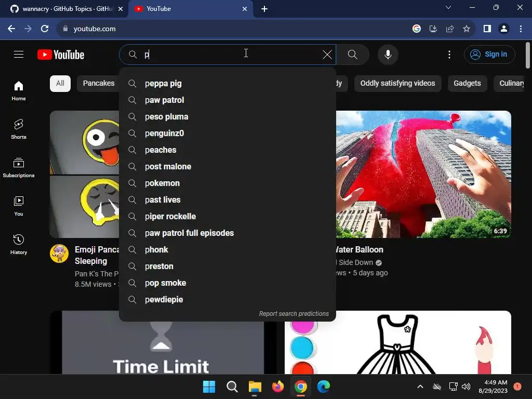Viewport: 532px width, 399px height.
Task: Open the Chrome profile icon
Action: coord(504,29)
